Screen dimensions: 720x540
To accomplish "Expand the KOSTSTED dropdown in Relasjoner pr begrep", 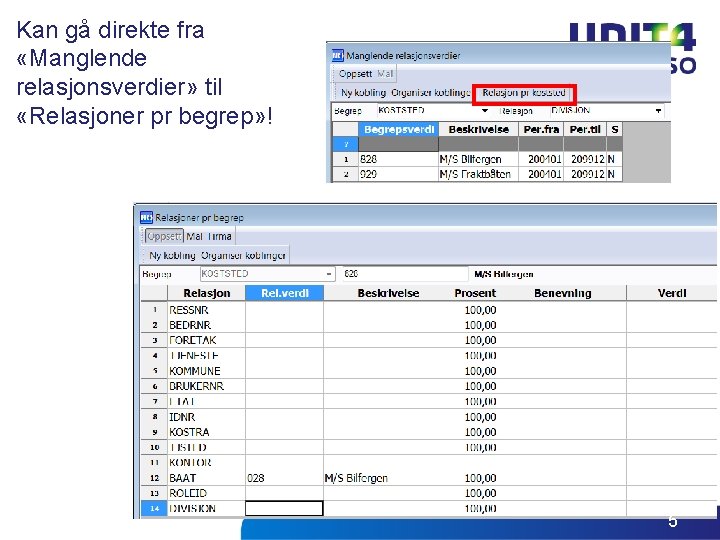I will pyautogui.click(x=329, y=274).
